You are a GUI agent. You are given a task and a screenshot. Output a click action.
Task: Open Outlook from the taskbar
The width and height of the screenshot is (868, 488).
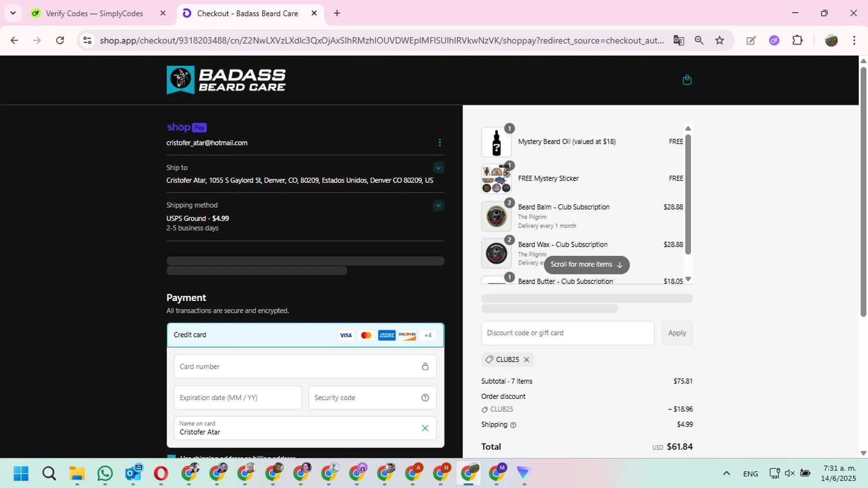coord(133,474)
